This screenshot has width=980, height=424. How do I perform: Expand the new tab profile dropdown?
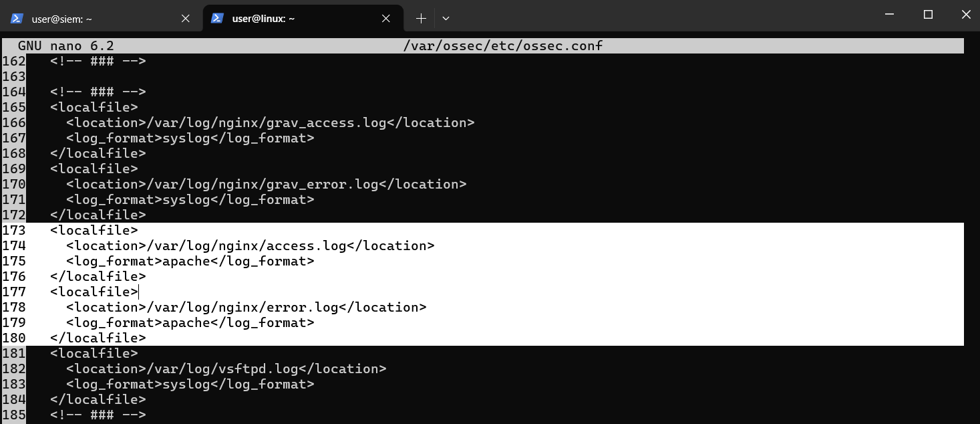tap(446, 19)
